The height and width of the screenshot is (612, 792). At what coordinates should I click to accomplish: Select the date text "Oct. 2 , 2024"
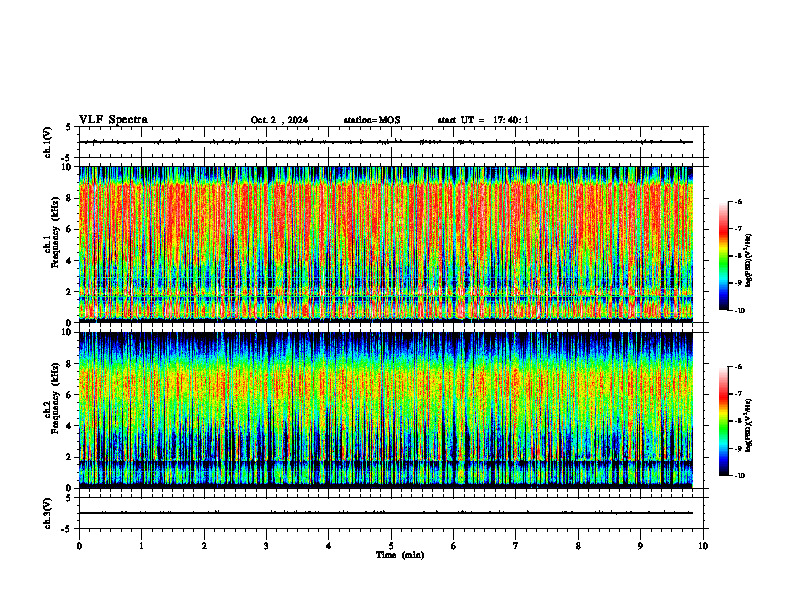(279, 120)
